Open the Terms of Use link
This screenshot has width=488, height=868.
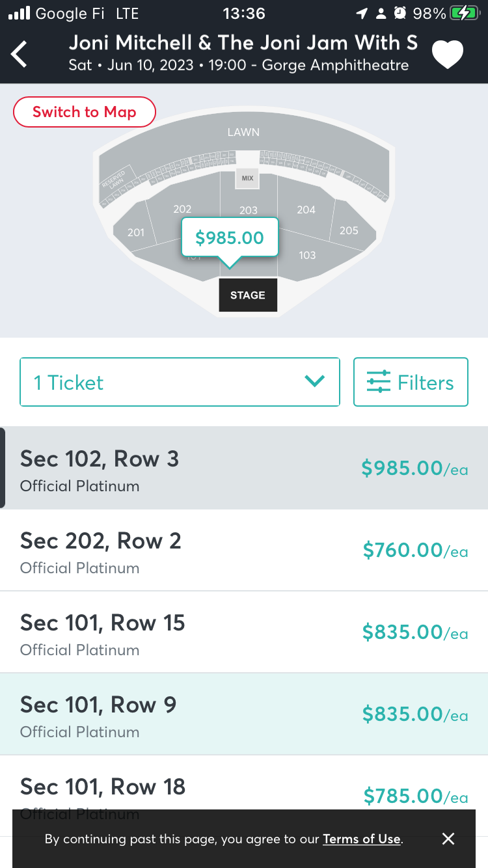(x=361, y=839)
